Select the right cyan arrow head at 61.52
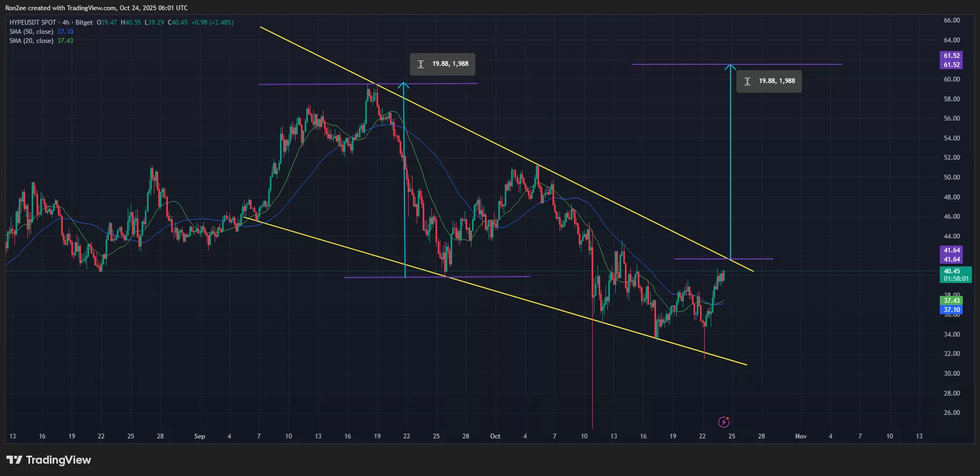The width and height of the screenshot is (980, 476). click(730, 66)
